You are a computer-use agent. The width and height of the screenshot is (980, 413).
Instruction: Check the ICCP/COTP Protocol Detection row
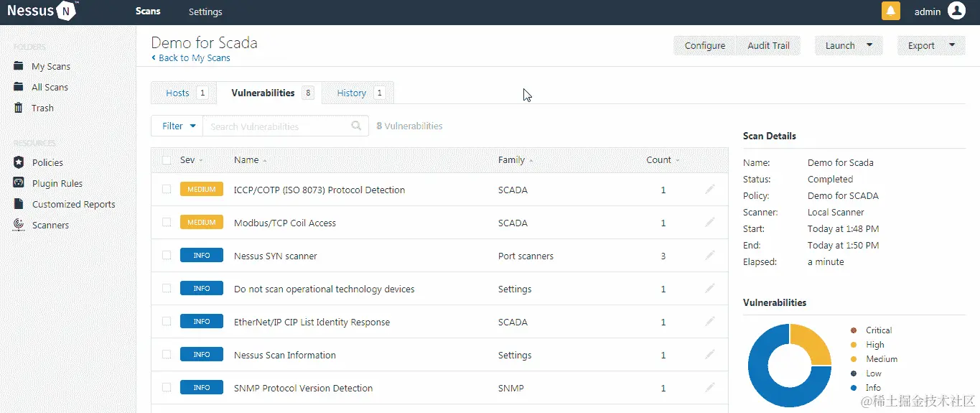point(167,190)
